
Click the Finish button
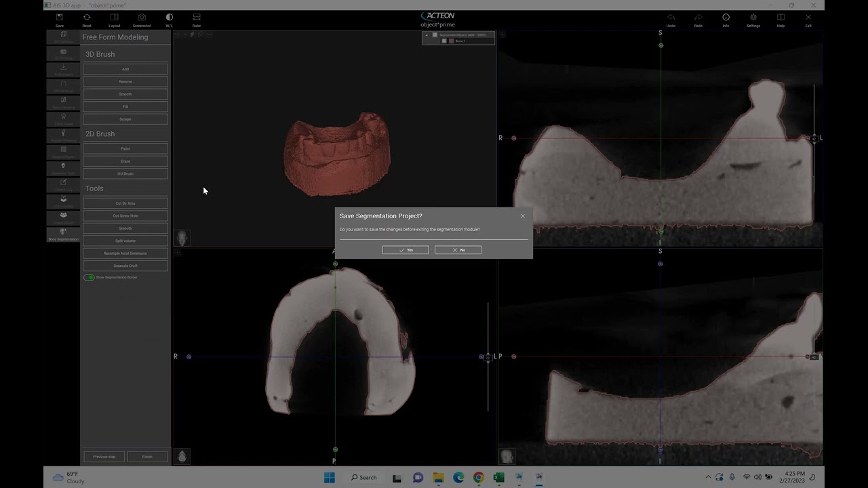147,457
